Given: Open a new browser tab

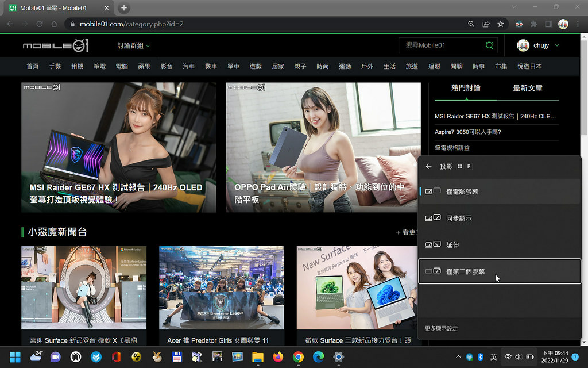Looking at the screenshot, I should point(124,8).
